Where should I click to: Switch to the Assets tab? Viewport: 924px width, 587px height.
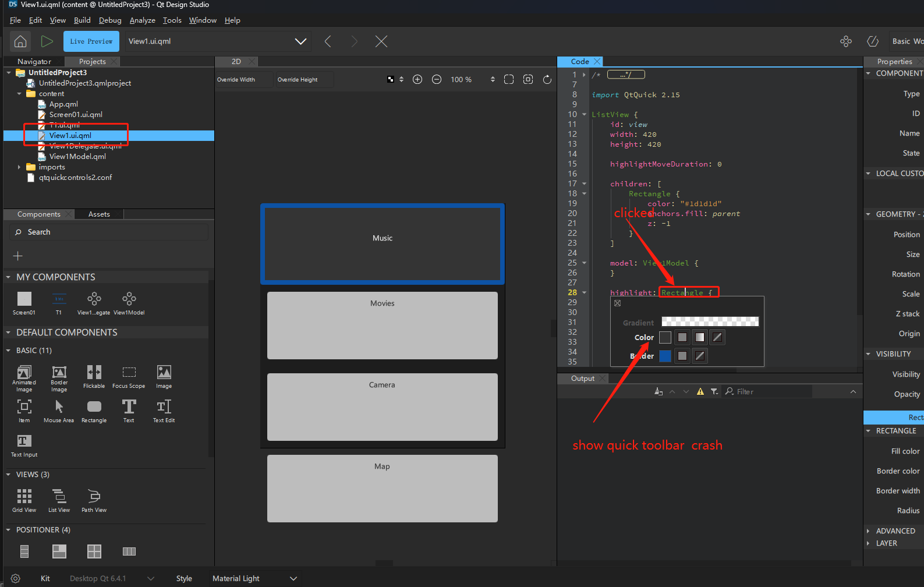99,214
